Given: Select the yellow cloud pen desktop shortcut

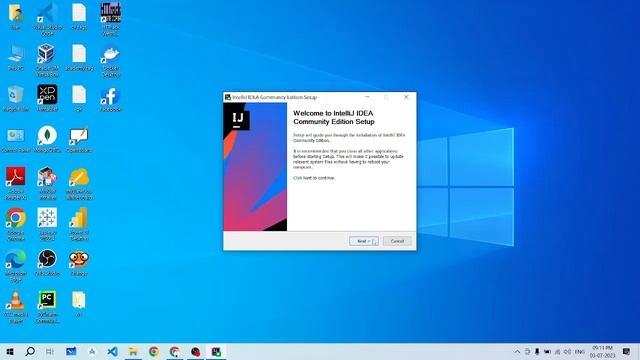Looking at the screenshot, I should [79, 182].
